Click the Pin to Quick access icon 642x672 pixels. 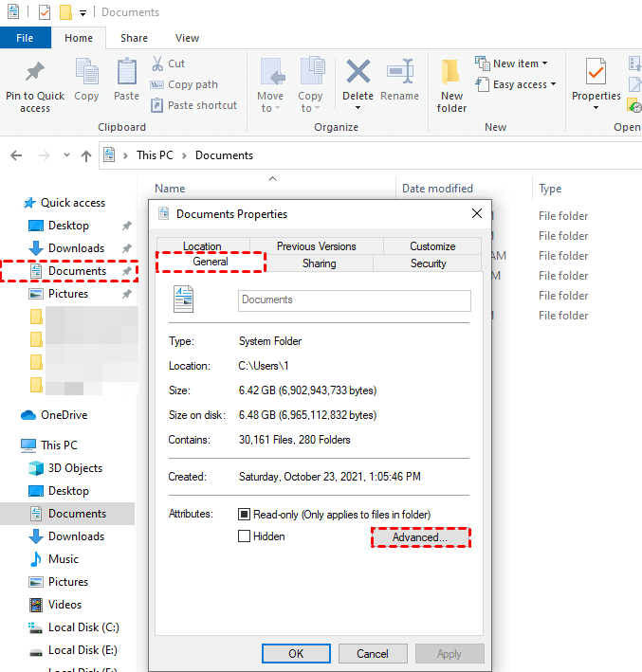tap(35, 72)
